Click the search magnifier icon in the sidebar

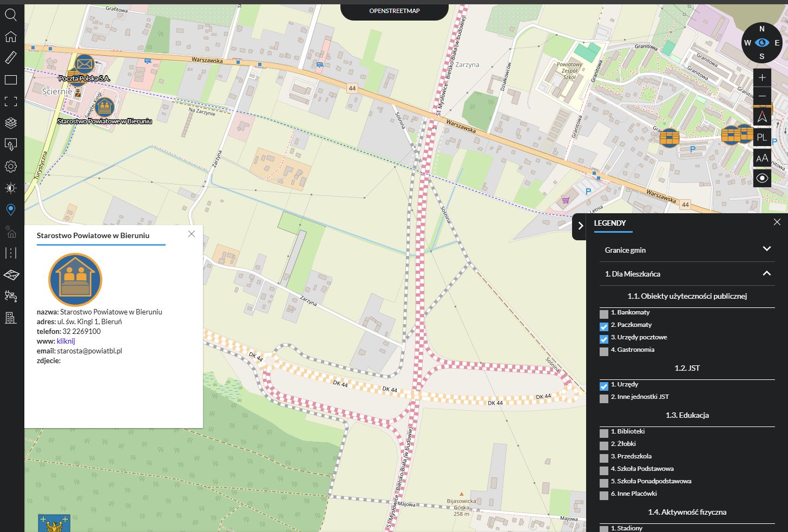pos(11,15)
